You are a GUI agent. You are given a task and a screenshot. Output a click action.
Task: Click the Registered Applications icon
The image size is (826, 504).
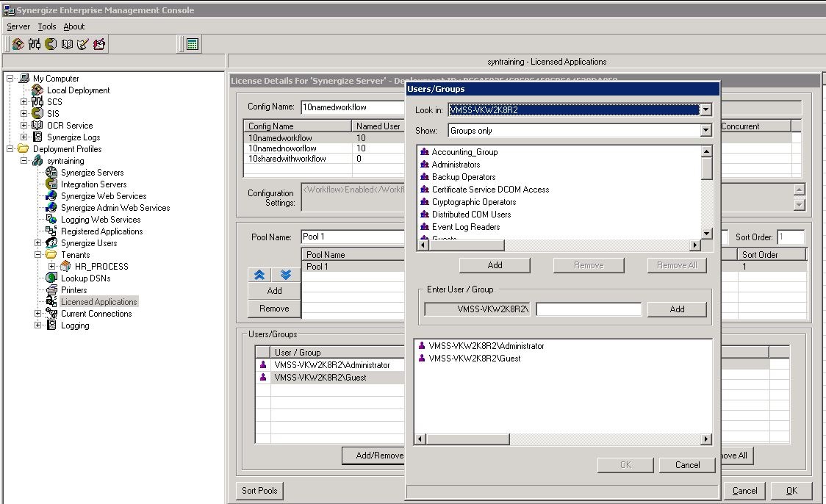point(51,231)
